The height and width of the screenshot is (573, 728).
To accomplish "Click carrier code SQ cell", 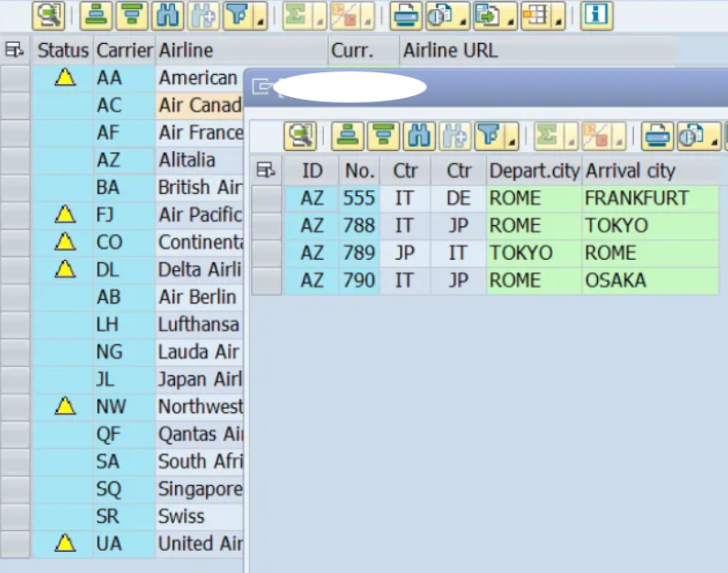I will coord(125,489).
